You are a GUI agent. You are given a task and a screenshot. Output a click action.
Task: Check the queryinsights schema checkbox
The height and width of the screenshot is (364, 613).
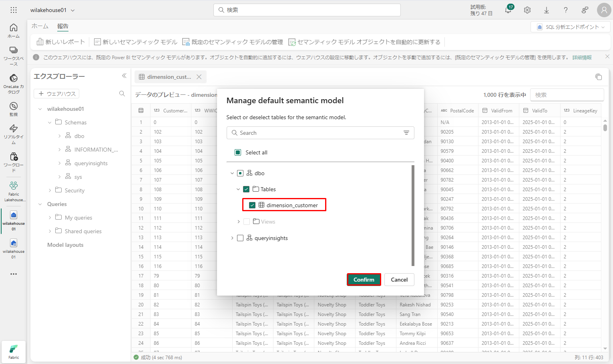pos(240,238)
